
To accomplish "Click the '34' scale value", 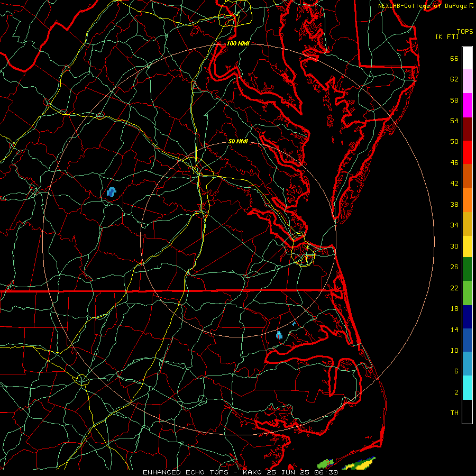I will tap(454, 225).
